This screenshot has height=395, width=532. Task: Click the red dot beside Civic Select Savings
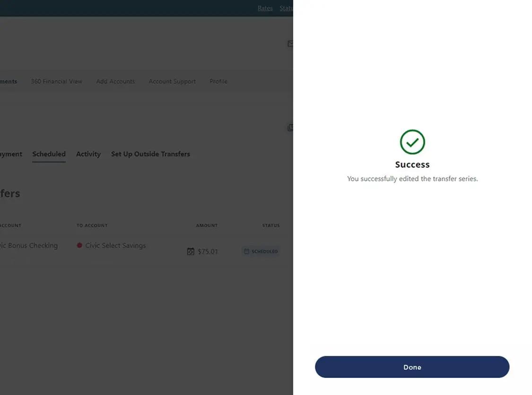(79, 245)
